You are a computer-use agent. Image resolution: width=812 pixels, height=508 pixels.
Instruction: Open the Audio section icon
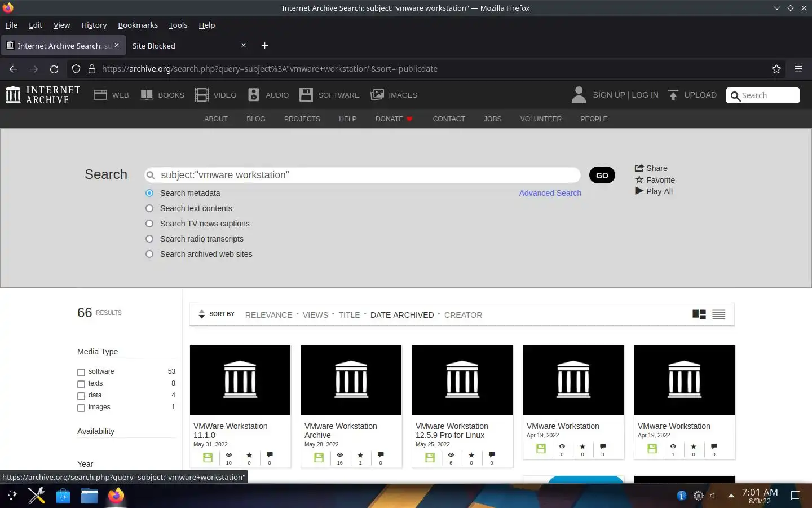254,95
